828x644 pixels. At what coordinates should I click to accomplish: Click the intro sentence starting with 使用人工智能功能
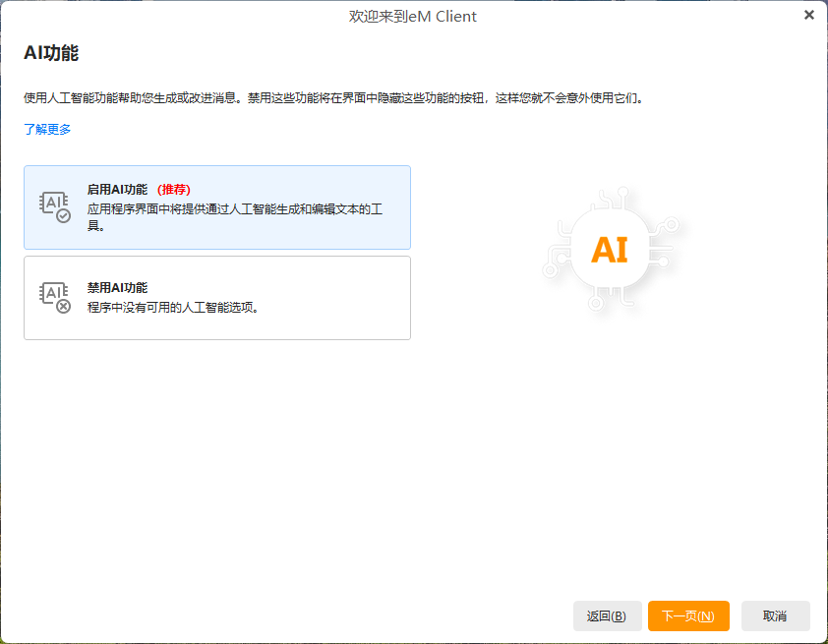(334, 98)
